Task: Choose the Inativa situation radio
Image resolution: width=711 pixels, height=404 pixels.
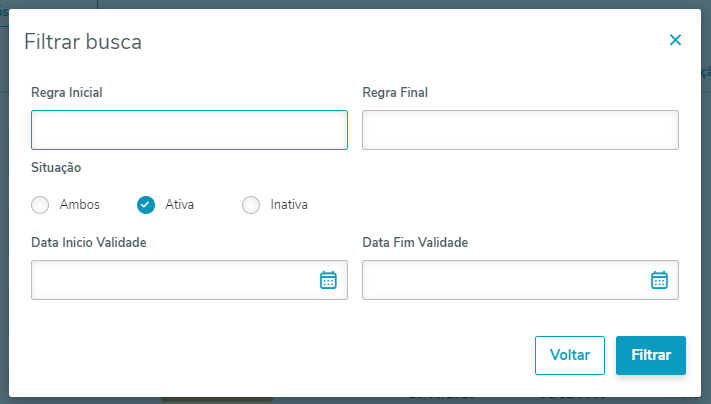Action: point(251,205)
